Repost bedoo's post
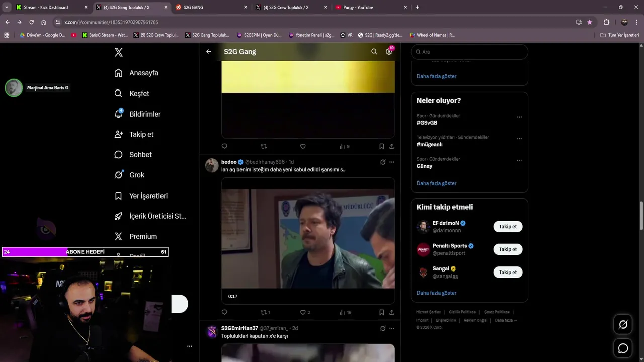644x362 pixels. pos(265,312)
